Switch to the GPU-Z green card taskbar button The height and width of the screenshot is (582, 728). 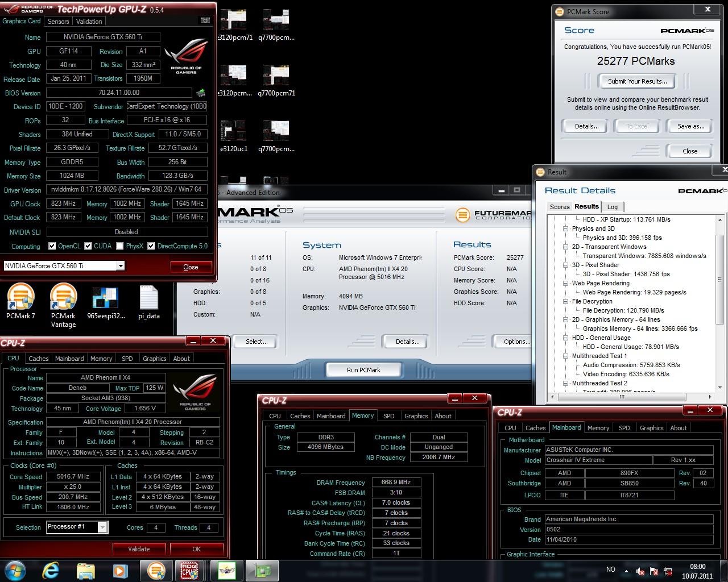[262, 570]
